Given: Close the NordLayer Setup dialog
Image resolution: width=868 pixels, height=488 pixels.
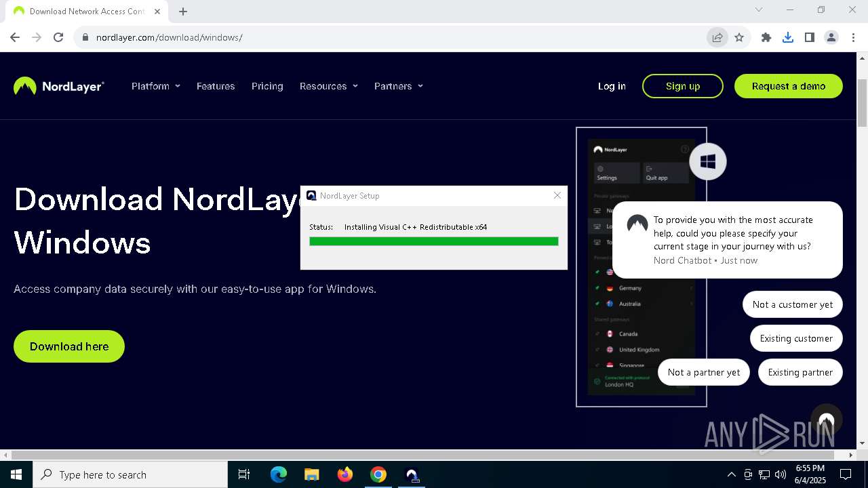Looking at the screenshot, I should tap(557, 195).
